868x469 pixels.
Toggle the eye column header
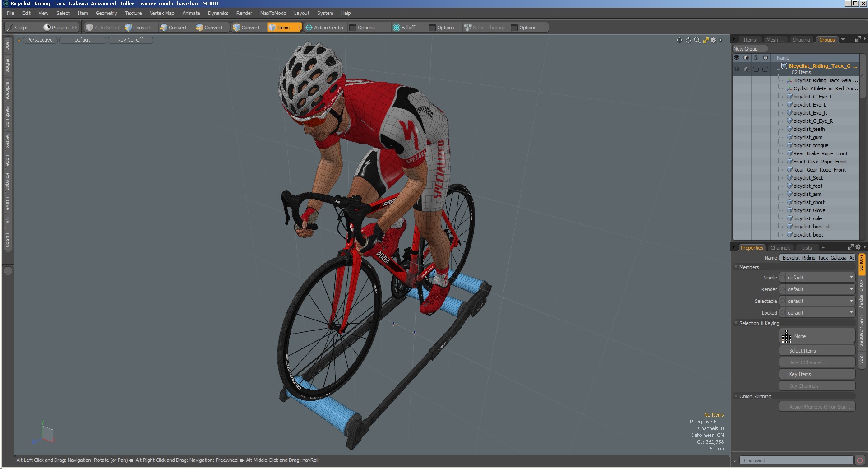[x=737, y=58]
